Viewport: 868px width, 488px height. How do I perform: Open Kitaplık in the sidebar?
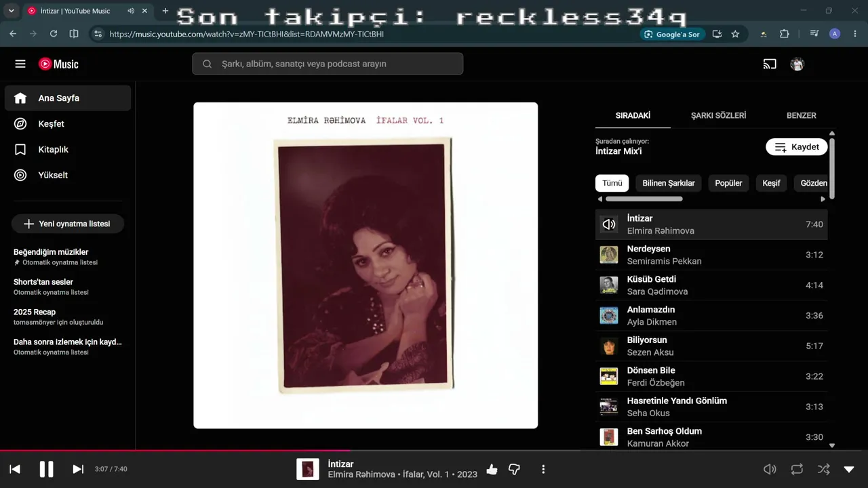[x=68, y=150]
